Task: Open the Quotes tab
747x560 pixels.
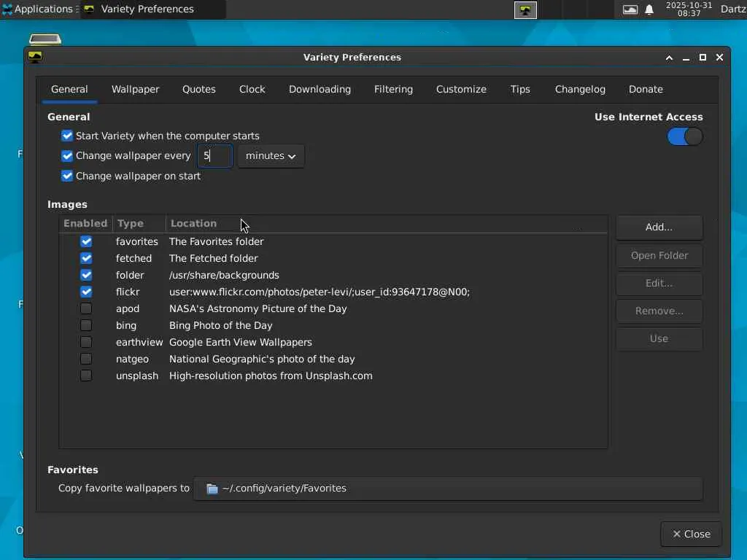Action: [x=199, y=90]
